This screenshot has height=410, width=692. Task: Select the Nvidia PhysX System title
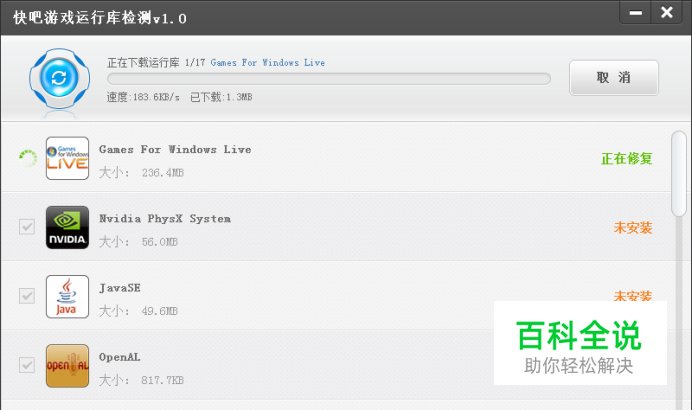[165, 218]
